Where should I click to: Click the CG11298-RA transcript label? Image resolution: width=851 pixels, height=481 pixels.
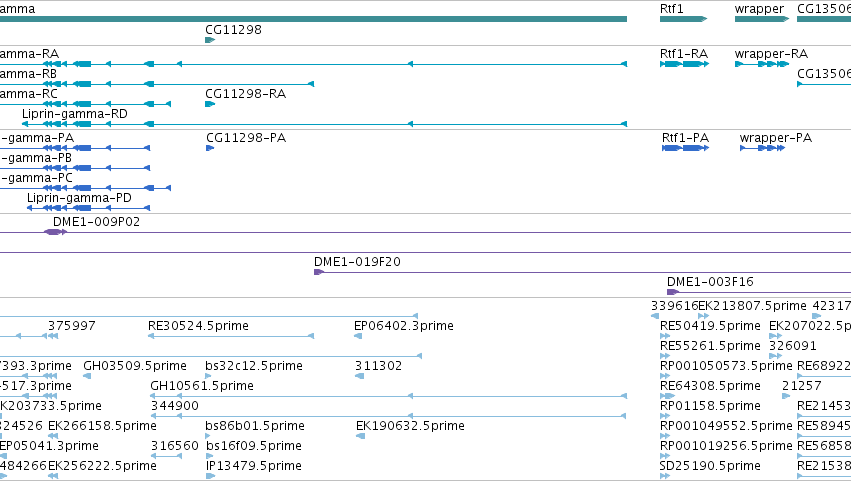(x=245, y=94)
